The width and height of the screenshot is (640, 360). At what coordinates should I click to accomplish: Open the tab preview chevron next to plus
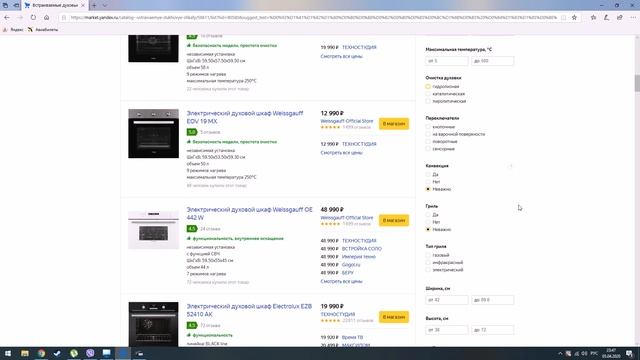pos(105,5)
